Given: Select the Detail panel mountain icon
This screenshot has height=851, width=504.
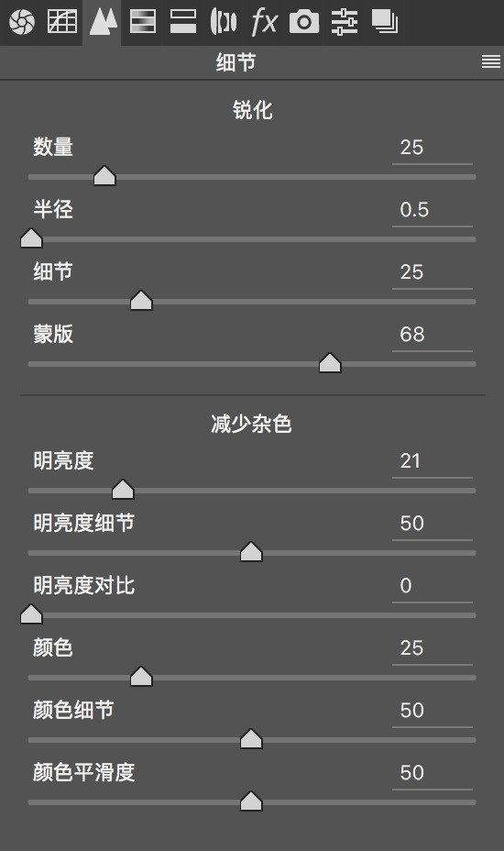Looking at the screenshot, I should [x=103, y=22].
